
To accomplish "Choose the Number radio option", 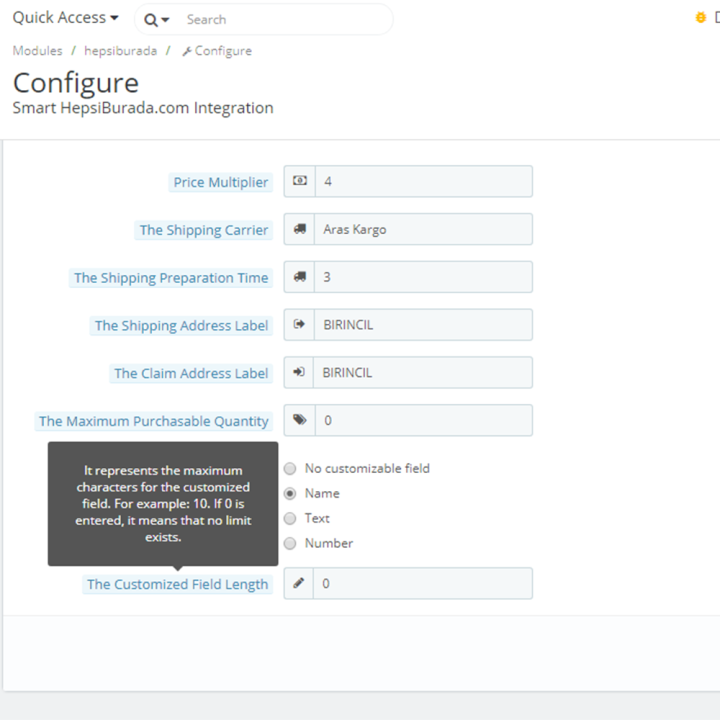I will (x=290, y=544).
